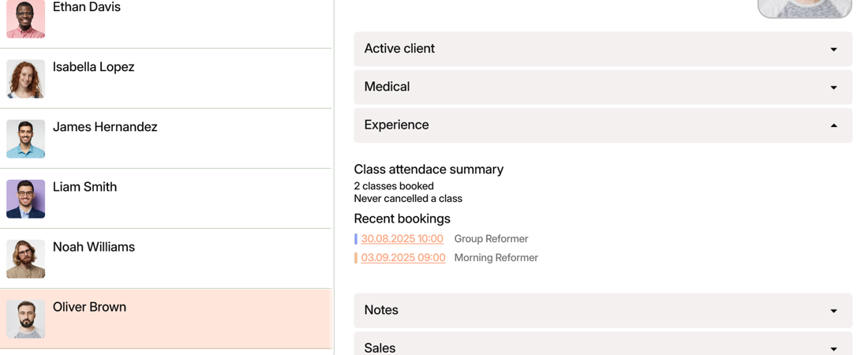Image resolution: width=868 pixels, height=355 pixels.
Task: Click Isabella Lopez's avatar picture
Action: click(25, 79)
